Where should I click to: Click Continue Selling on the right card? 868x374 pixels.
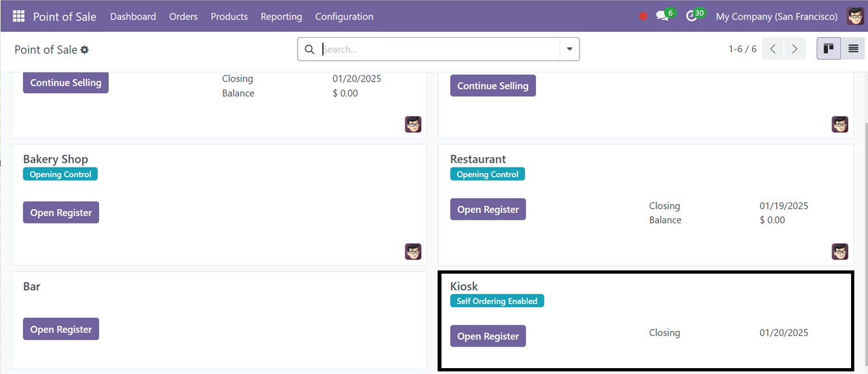pos(493,86)
